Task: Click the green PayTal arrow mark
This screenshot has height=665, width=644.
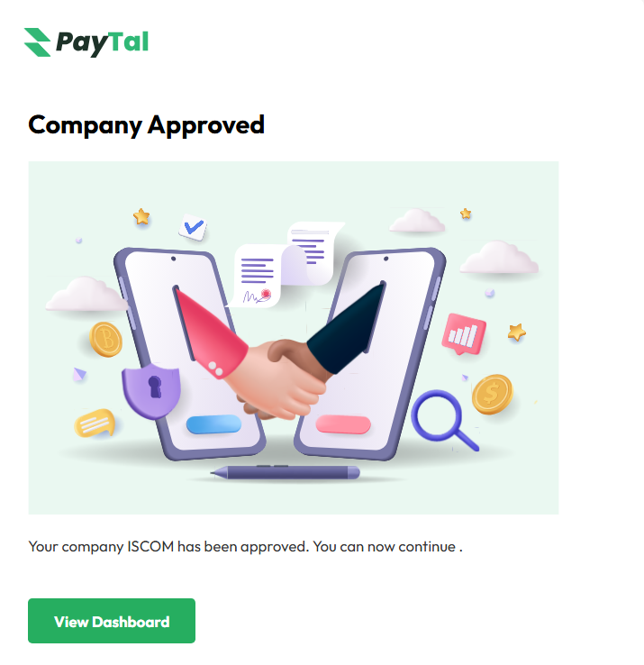Action: click(x=37, y=42)
